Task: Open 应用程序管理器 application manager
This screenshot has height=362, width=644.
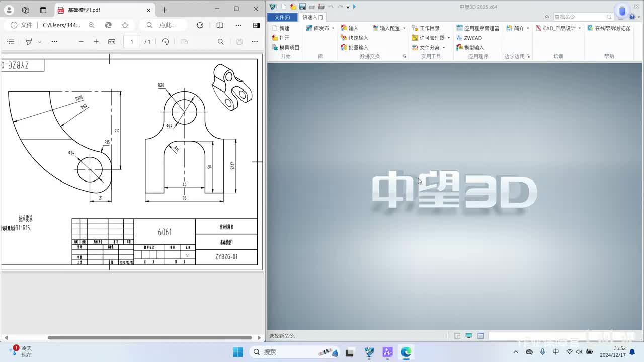Action: point(478,28)
